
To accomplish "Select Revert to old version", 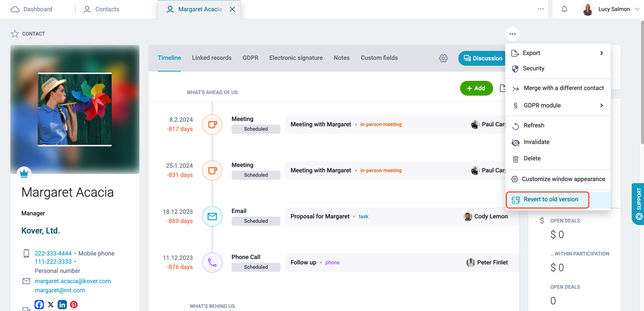I will click(x=548, y=199).
